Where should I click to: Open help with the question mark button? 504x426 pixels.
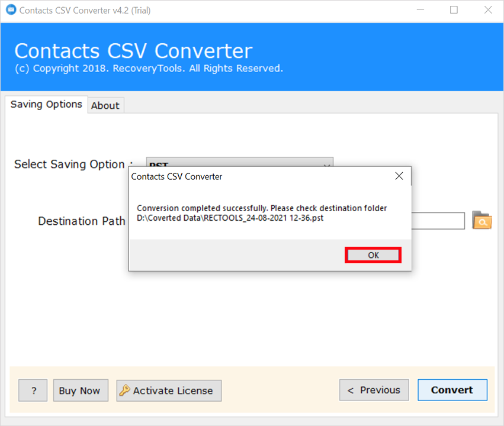click(33, 390)
